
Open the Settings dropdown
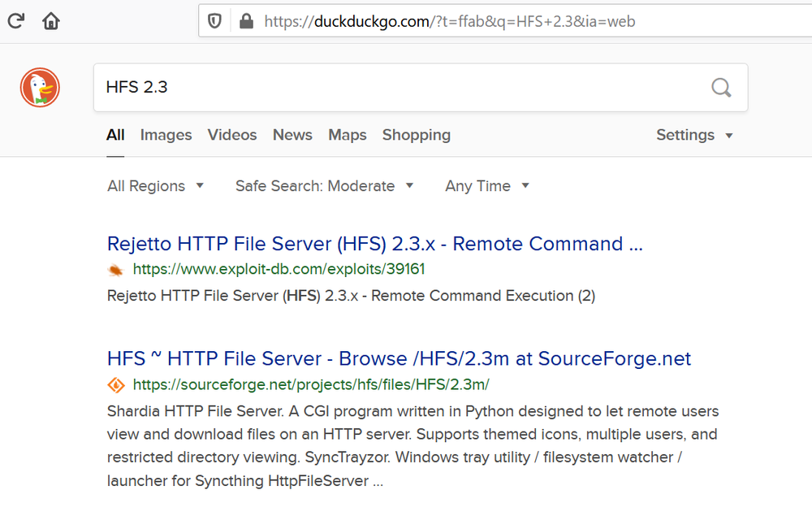pos(694,135)
